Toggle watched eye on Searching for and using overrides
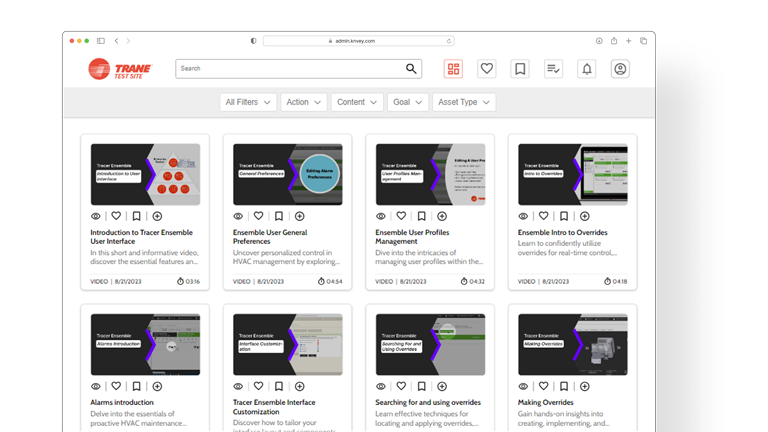The image size is (768, 432). 381,386
